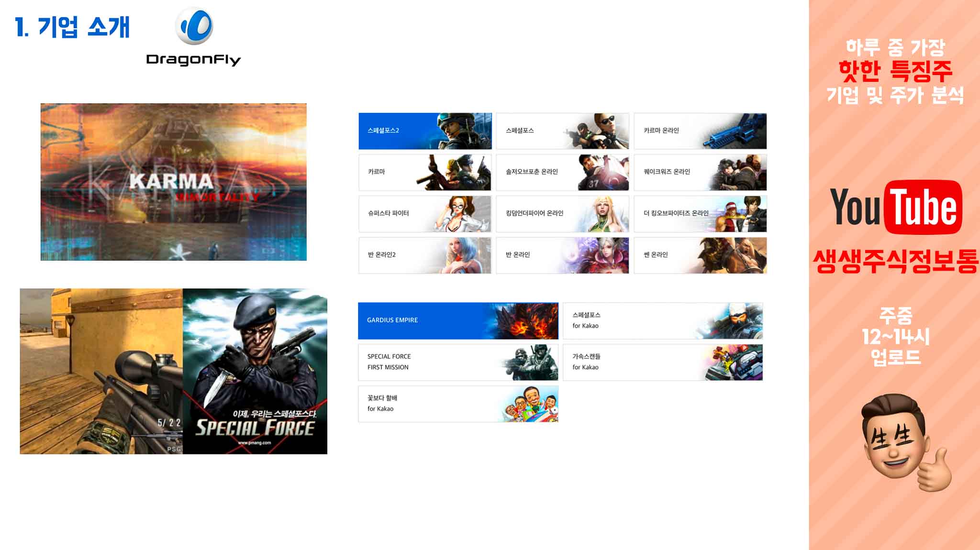Open the 반 온라인2 tile
The image size is (980, 550).
[425, 255]
